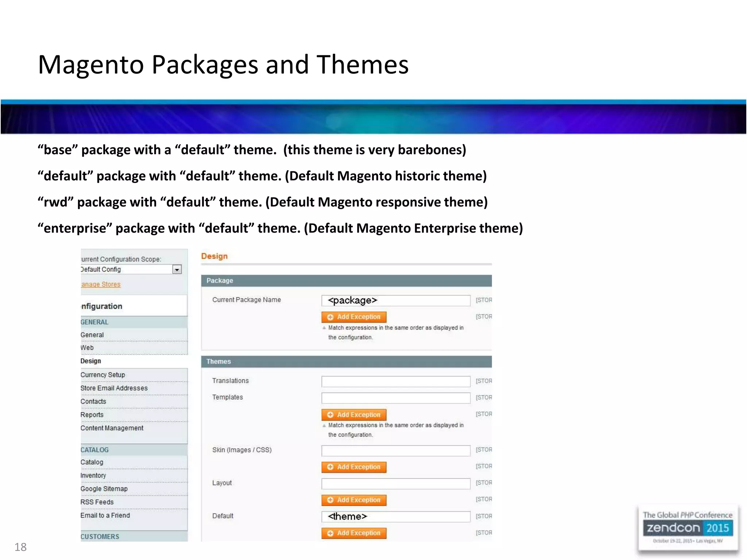Image resolution: width=747 pixels, height=560 pixels.
Task: Select the Design configuration section
Action: coord(91,361)
